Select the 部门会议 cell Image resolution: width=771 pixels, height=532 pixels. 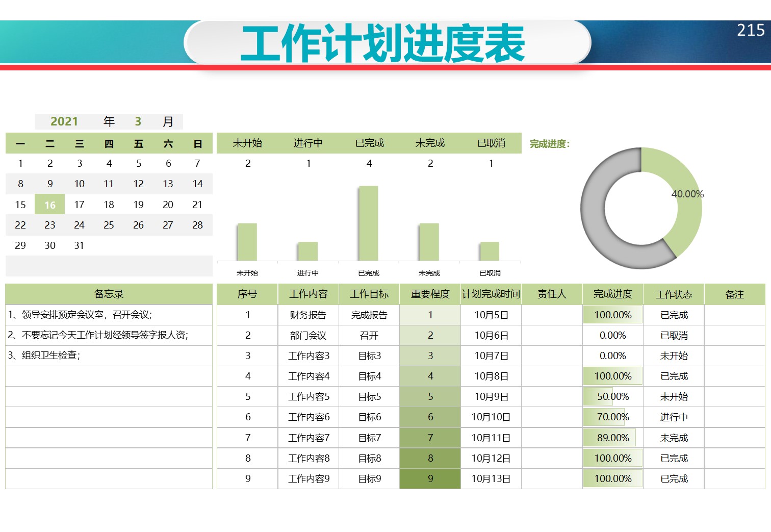(308, 335)
